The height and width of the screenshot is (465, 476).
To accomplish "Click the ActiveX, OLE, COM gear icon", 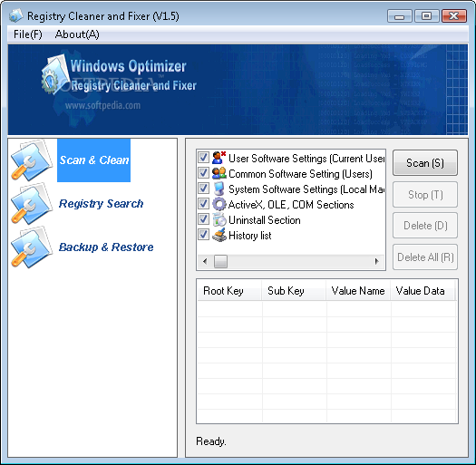I will pyautogui.click(x=219, y=204).
